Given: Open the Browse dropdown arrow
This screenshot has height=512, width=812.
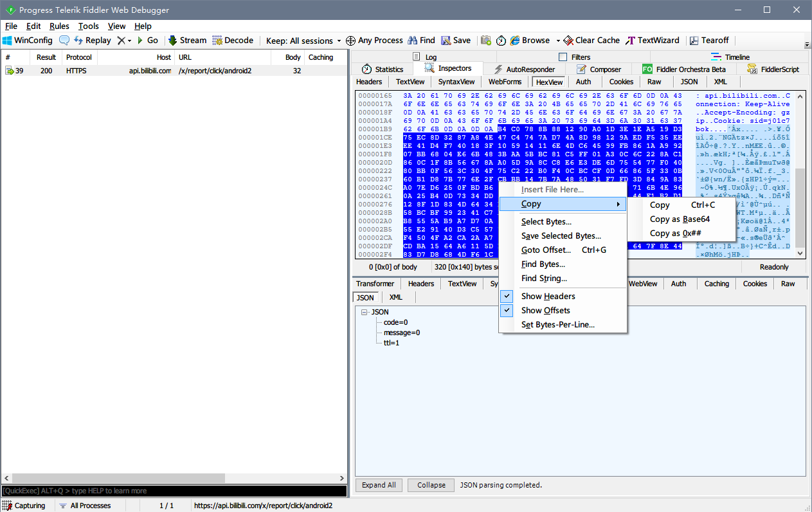Looking at the screenshot, I should [557, 41].
